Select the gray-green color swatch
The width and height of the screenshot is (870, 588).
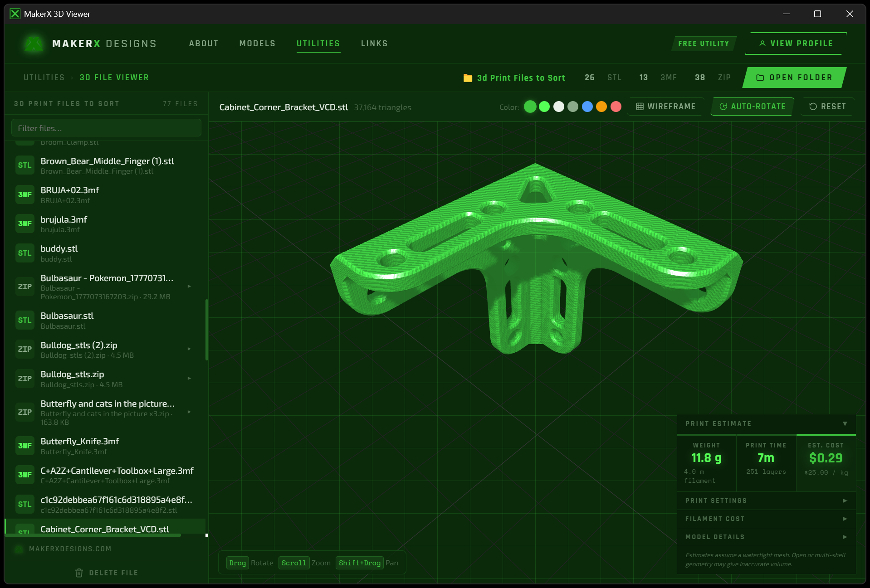[573, 107]
